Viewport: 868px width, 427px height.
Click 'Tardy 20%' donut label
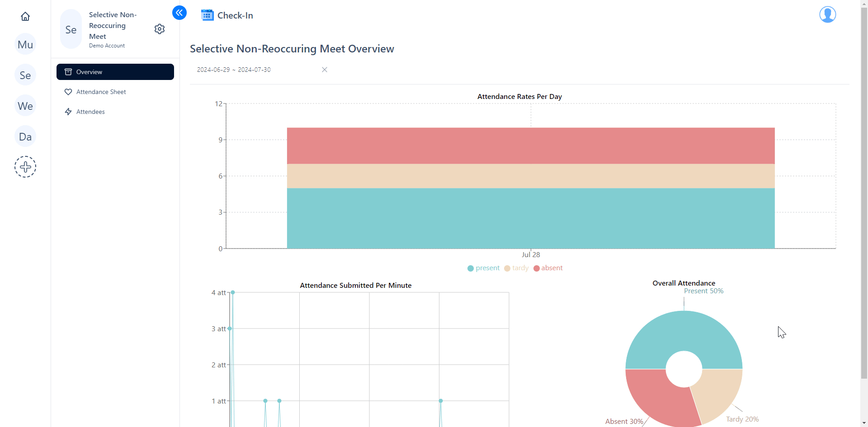coord(742,419)
